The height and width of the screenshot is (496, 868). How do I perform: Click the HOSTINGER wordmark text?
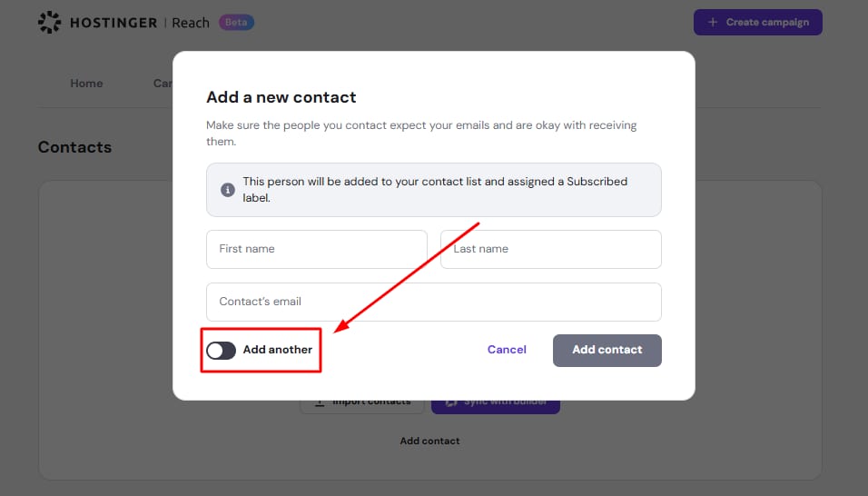pos(113,23)
